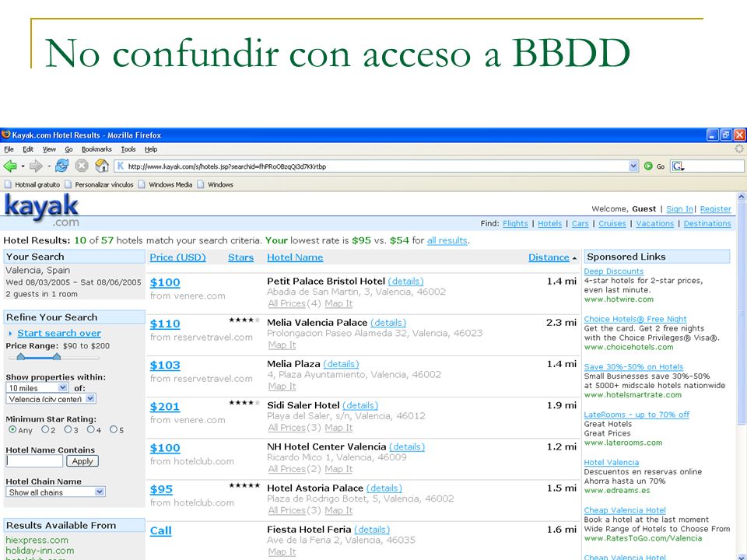Open the Valencia (city center) dropdown
Viewport: 747px width, 560px height.
(x=51, y=398)
